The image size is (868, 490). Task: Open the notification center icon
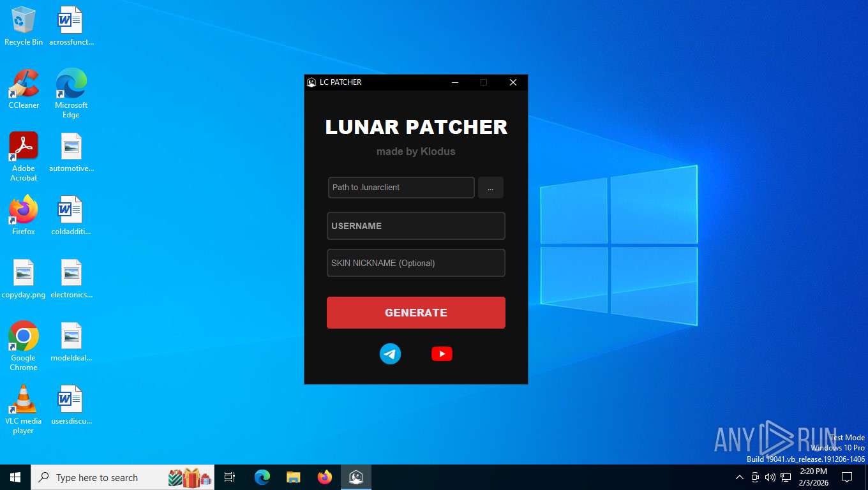[x=847, y=477]
